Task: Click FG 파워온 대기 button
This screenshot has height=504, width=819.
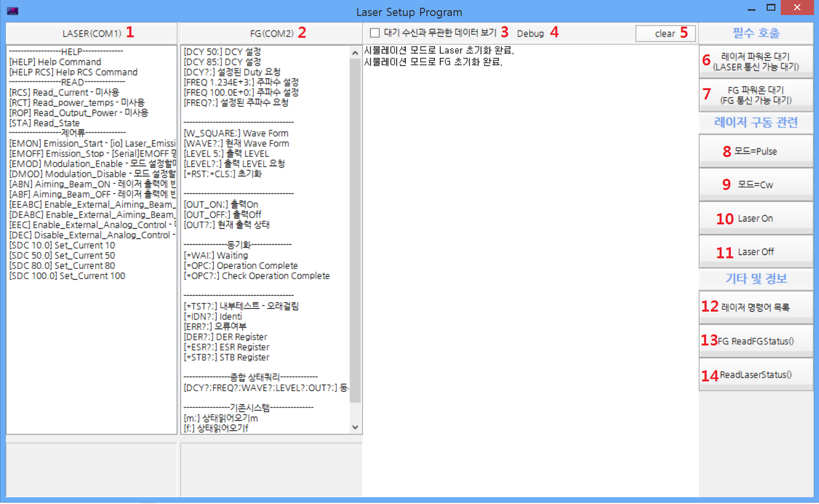Action: pos(755,95)
